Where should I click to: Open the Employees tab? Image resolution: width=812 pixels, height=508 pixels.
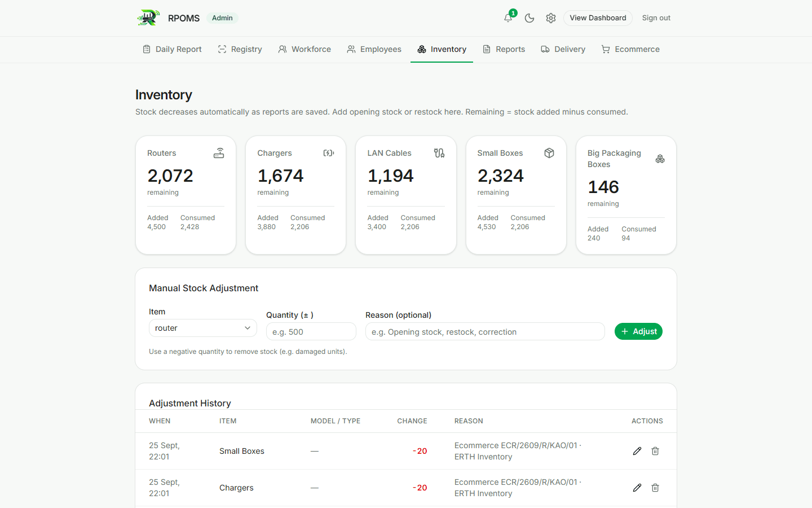click(374, 49)
